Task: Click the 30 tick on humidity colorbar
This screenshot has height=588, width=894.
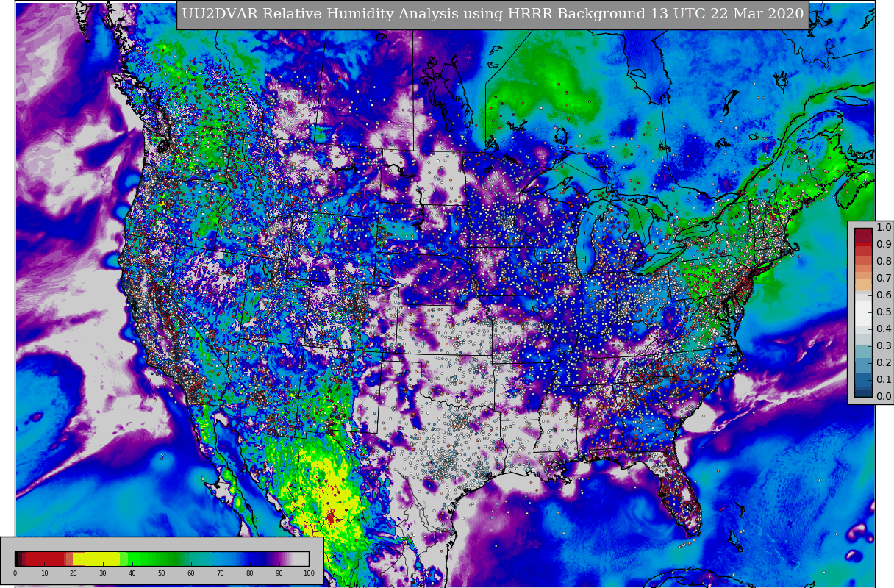Action: (103, 573)
